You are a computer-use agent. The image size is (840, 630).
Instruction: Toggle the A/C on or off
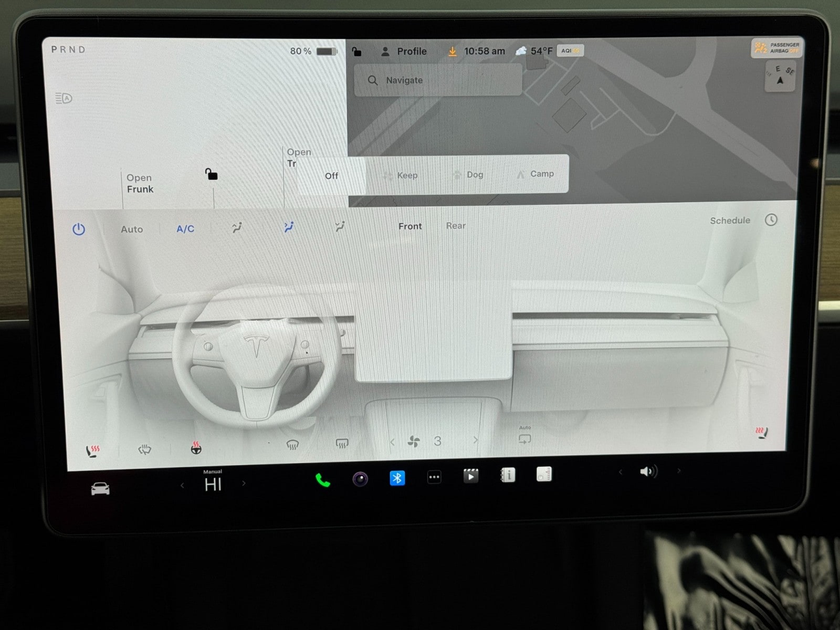(185, 229)
